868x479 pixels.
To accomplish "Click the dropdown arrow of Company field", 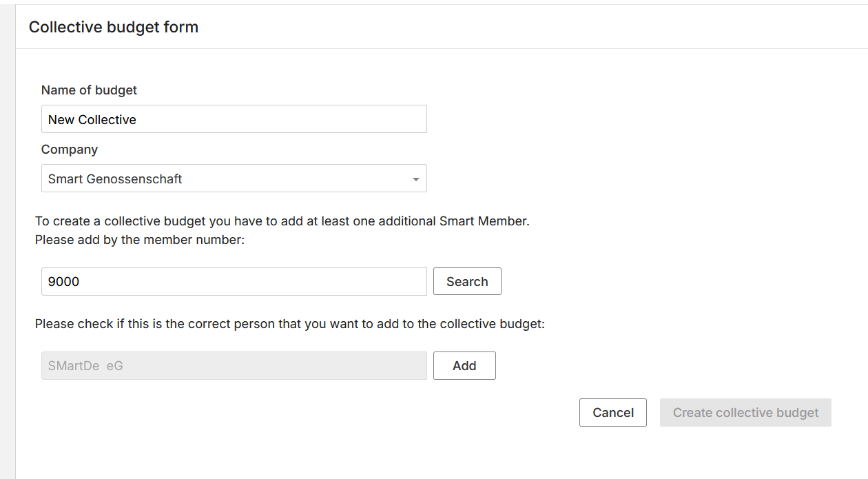I will pos(415,179).
